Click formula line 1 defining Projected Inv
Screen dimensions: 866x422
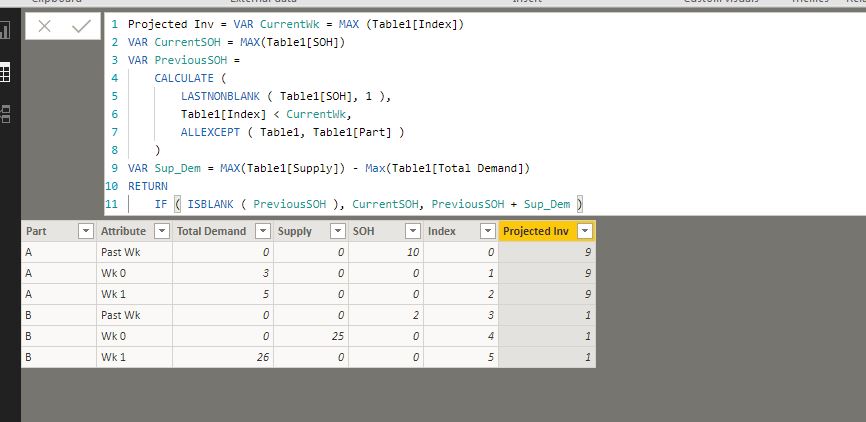click(x=296, y=24)
